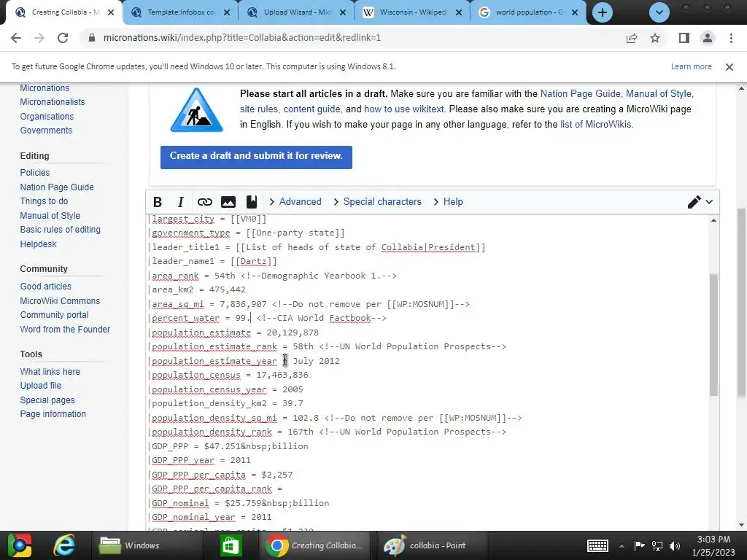Open a new tab with plus button
This screenshot has width=747, height=560.
pos(602,12)
